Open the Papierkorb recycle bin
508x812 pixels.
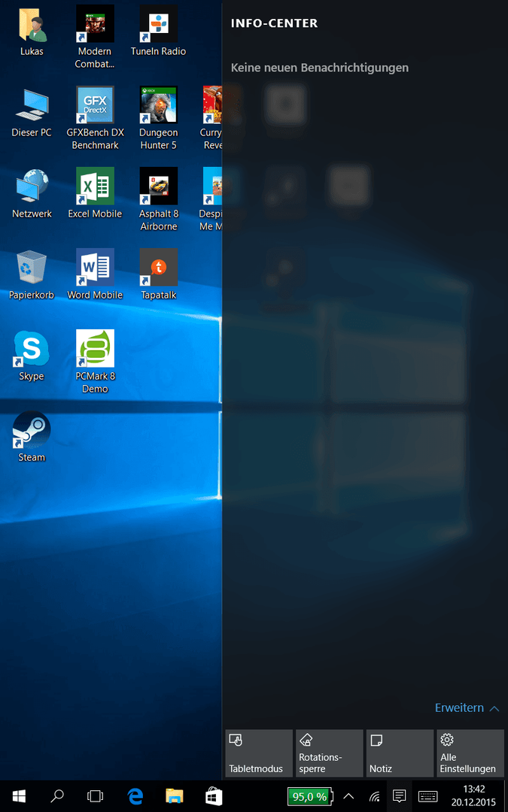coord(32,274)
